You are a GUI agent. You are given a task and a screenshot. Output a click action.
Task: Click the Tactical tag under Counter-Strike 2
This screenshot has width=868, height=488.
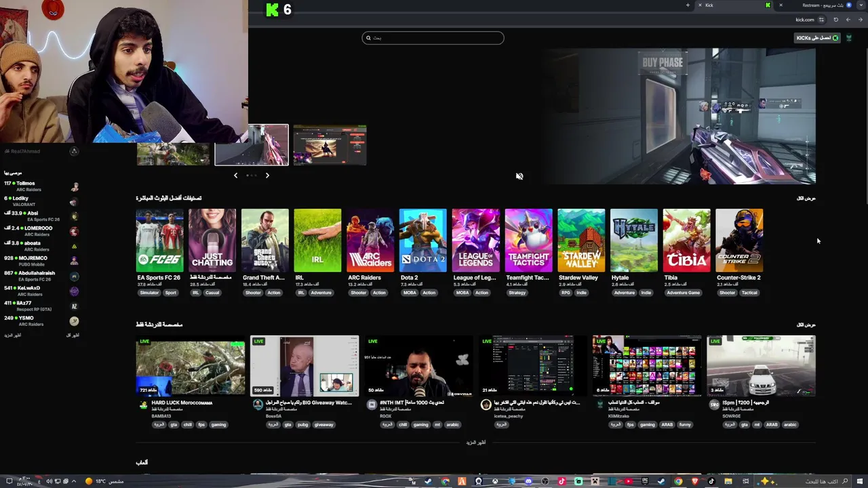[x=749, y=293]
